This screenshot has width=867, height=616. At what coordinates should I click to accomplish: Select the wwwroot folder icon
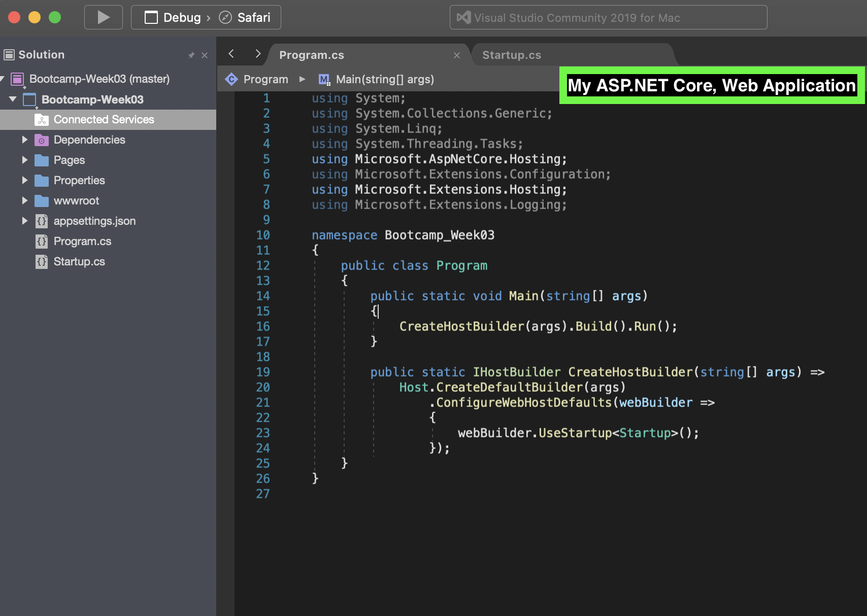coord(42,200)
